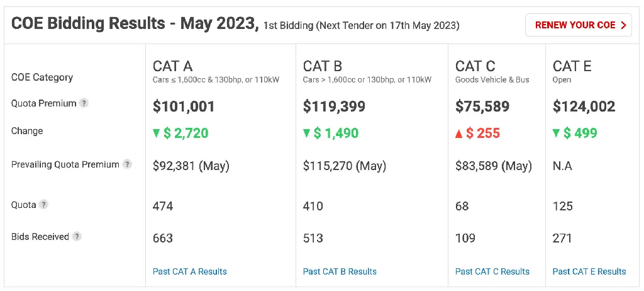Screen dimensions: 644x291
Task: Click the Quota Premium help icon
Action: click(84, 103)
